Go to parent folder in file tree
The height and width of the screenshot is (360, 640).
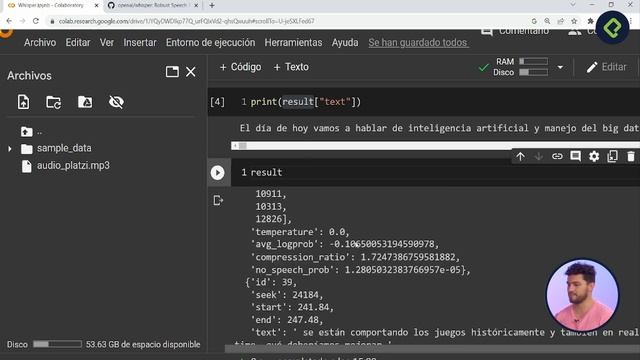tap(27, 131)
